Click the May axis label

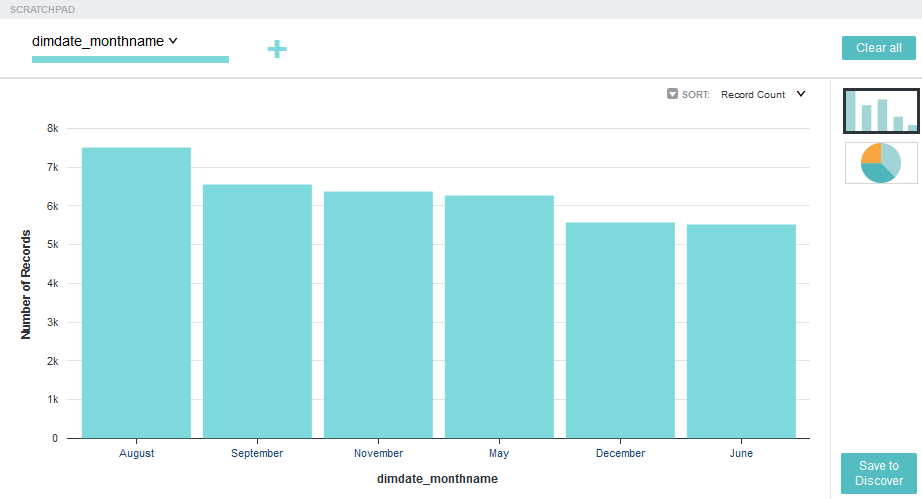pyautogui.click(x=499, y=453)
